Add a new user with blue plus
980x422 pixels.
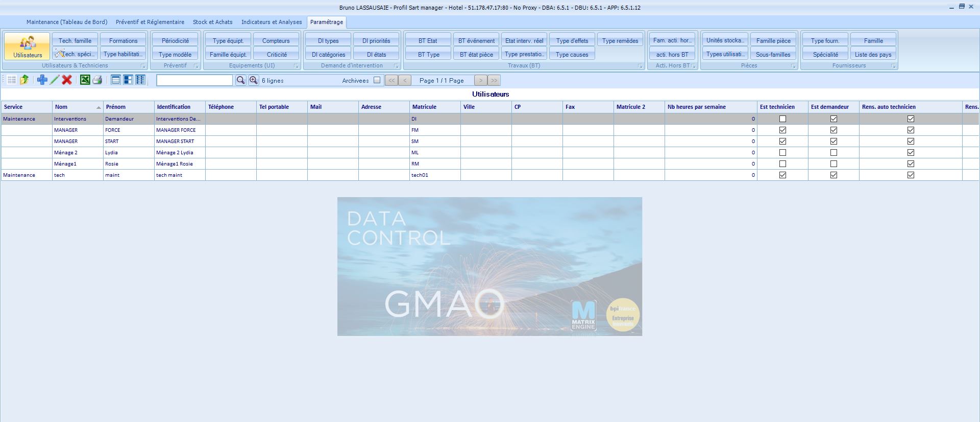click(x=42, y=80)
